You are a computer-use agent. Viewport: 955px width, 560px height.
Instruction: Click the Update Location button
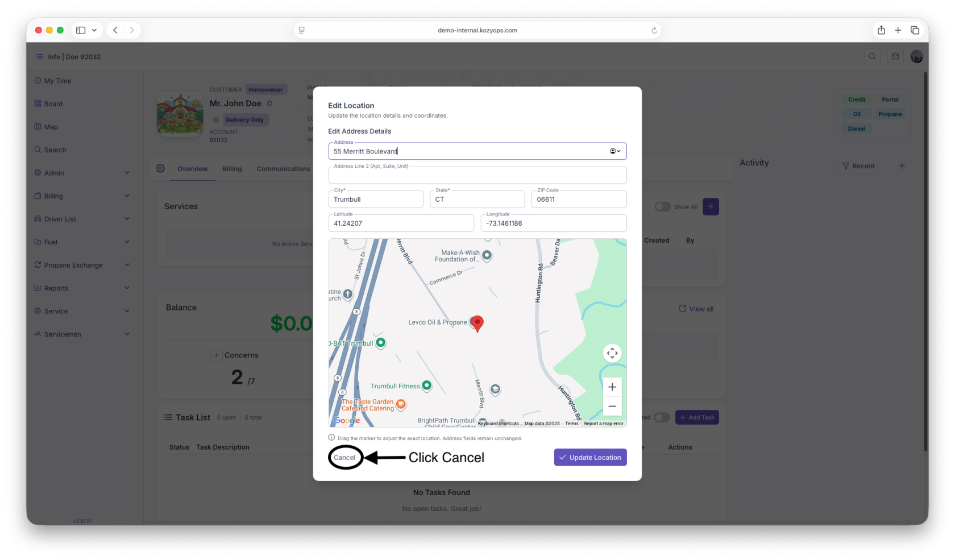[590, 458]
